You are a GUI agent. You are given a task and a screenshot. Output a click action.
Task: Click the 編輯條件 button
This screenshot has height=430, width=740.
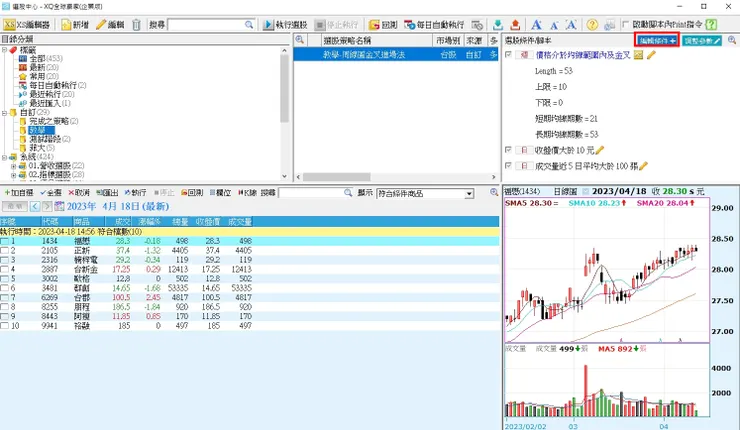click(656, 41)
